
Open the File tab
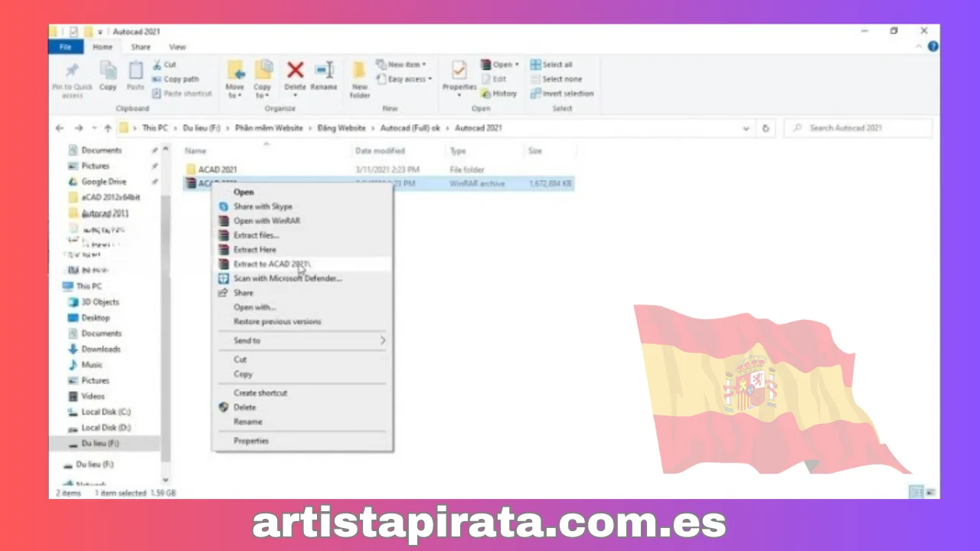[x=65, y=47]
